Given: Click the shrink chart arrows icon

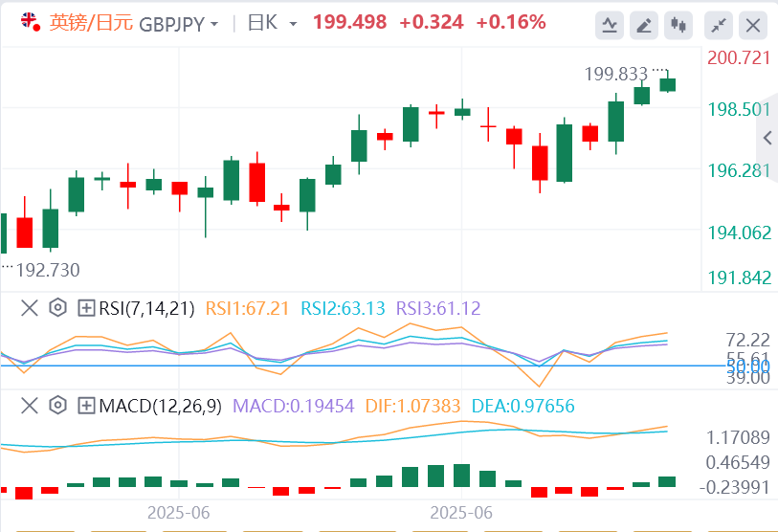Looking at the screenshot, I should (x=718, y=25).
